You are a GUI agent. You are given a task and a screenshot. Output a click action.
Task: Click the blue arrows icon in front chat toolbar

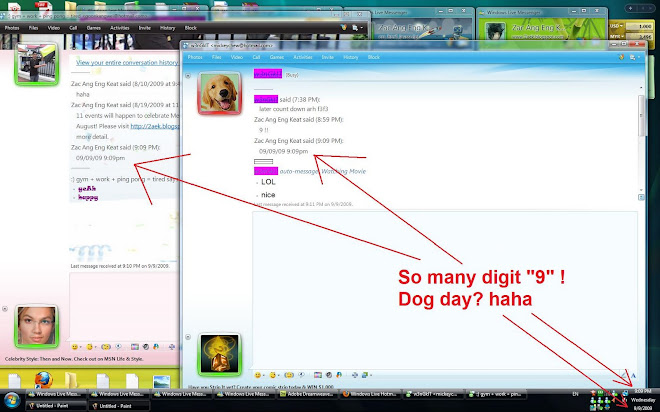tap(355, 375)
